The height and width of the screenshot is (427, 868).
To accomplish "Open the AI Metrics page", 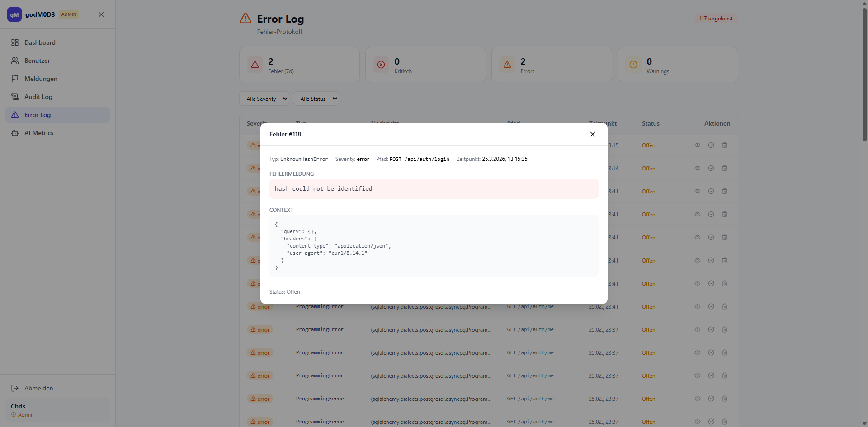I will tap(39, 133).
